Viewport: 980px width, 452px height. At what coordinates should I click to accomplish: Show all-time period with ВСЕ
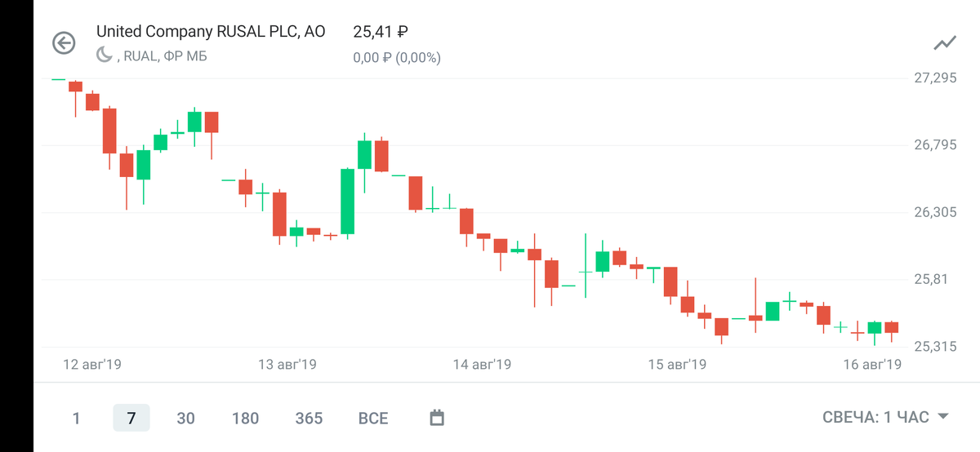(373, 418)
